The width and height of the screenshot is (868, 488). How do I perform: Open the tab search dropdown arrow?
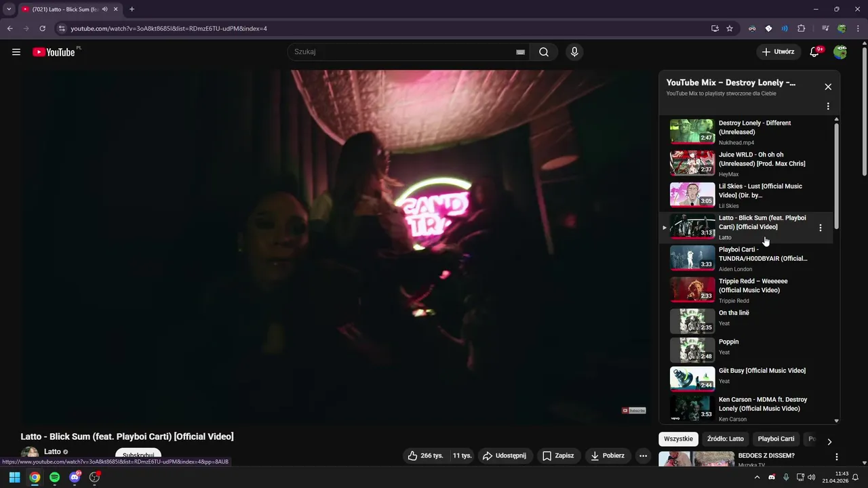[x=9, y=9]
